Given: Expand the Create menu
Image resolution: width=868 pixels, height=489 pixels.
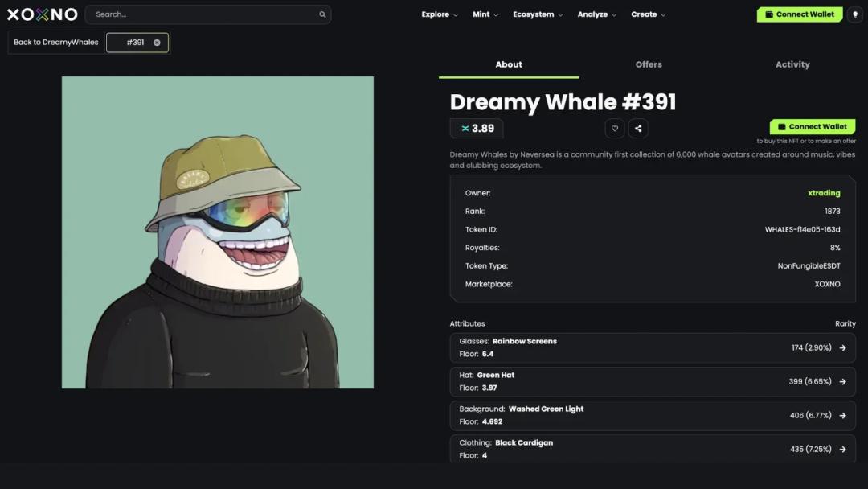Looking at the screenshot, I should pos(649,14).
